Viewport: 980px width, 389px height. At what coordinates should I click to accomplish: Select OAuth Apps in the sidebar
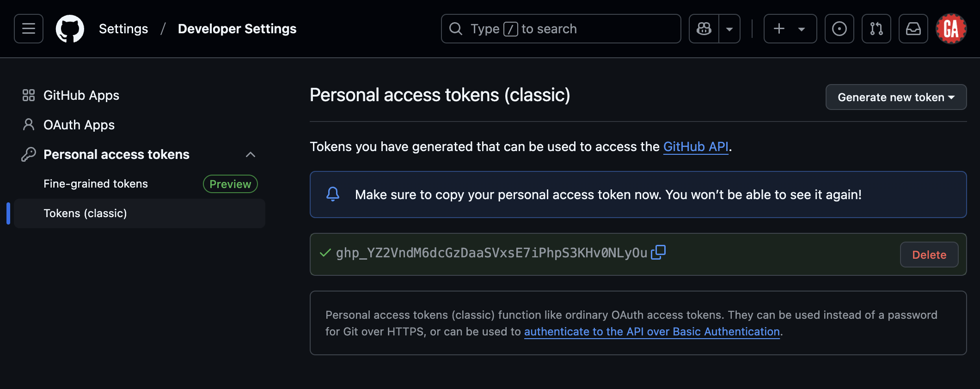pyautogui.click(x=79, y=125)
